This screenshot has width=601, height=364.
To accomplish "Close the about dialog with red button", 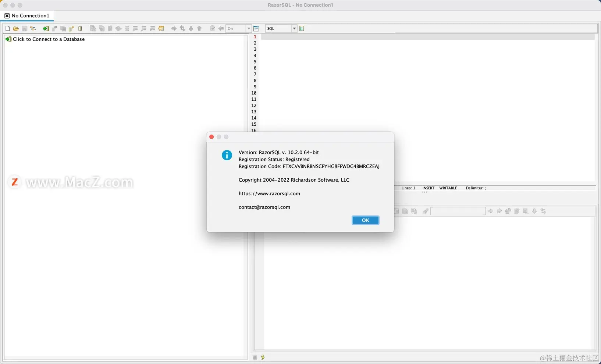I will (x=211, y=137).
